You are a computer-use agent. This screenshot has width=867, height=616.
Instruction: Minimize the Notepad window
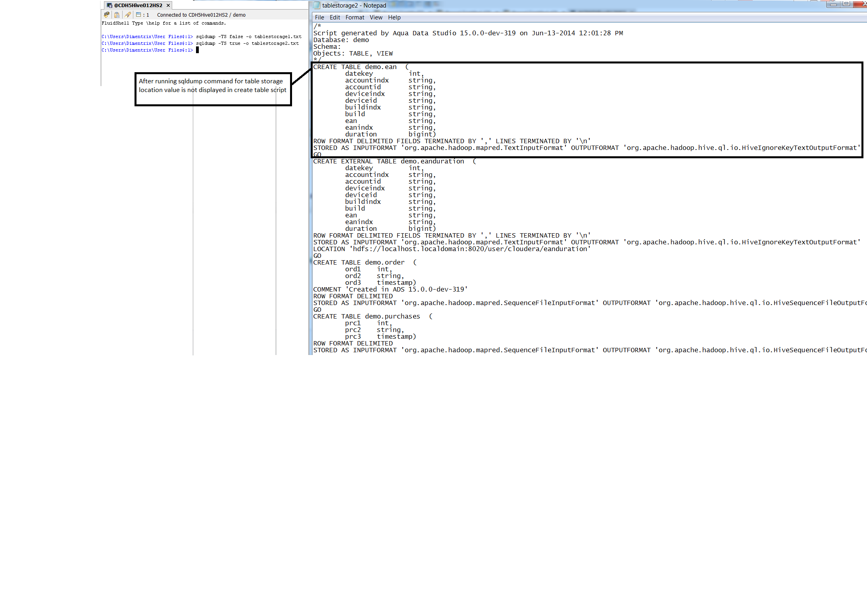[833, 4]
